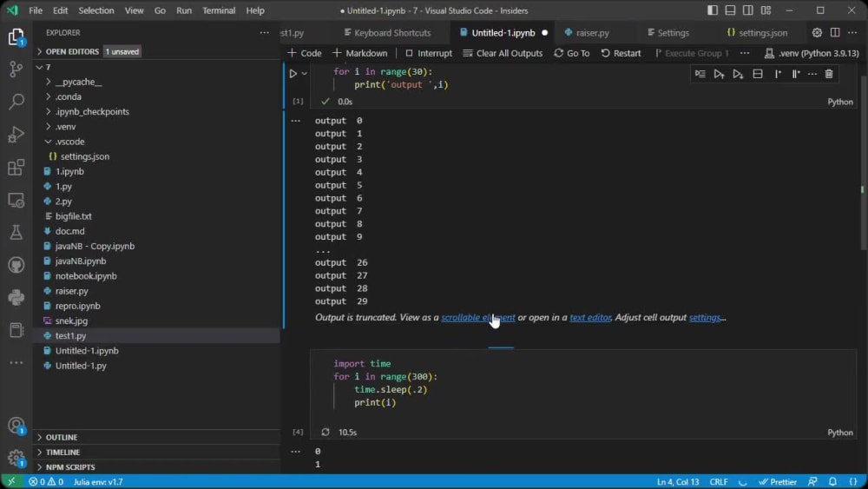The width and height of the screenshot is (868, 489).
Task: Toggle the bottom panel layout button
Action: click(731, 10)
